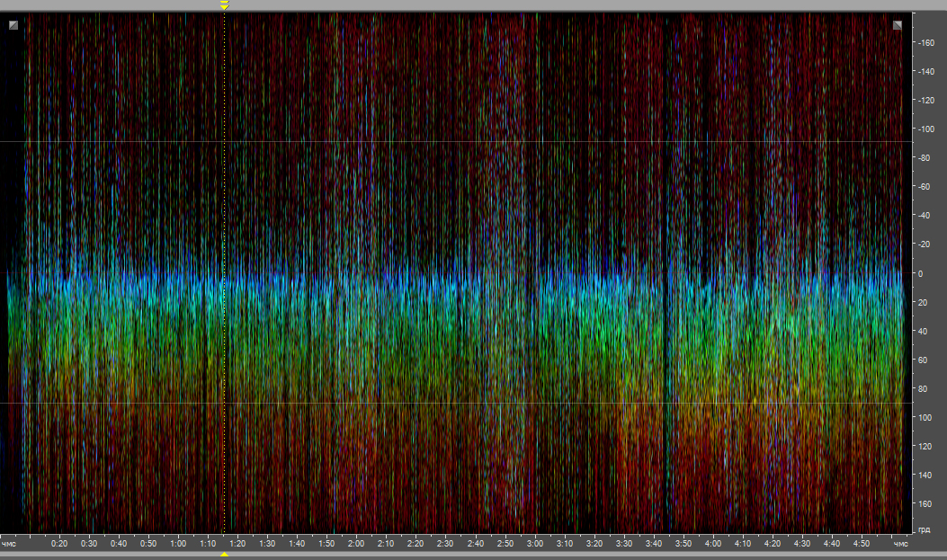Click the 0:50 mark on the time ruler
The height and width of the screenshot is (560, 947).
[x=148, y=544]
